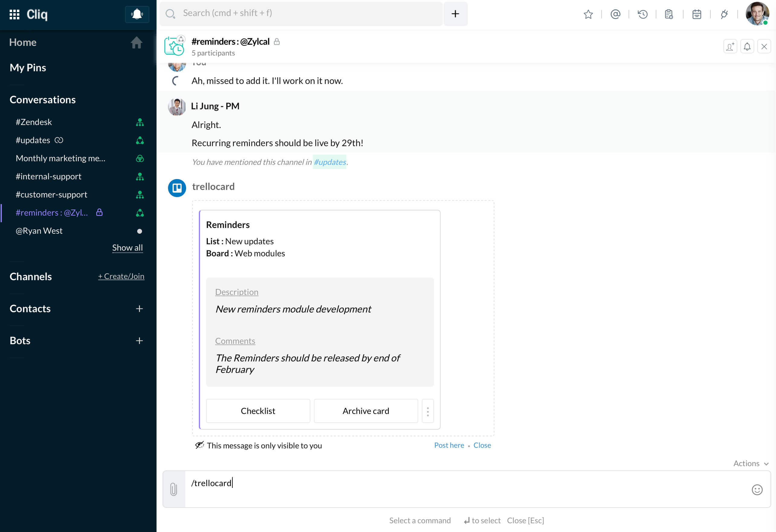This screenshot has width=776, height=532.
Task: Click the trellocard Trello icon
Action: 177,188
